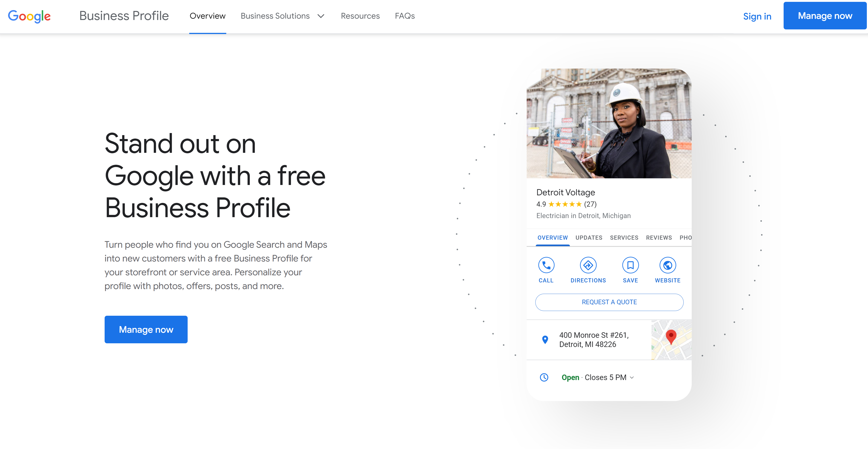Click the clock icon beside opening hours

pos(544,377)
